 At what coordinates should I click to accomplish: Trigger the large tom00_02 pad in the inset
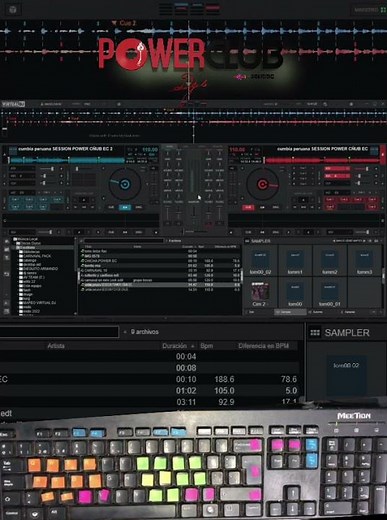(x=346, y=376)
